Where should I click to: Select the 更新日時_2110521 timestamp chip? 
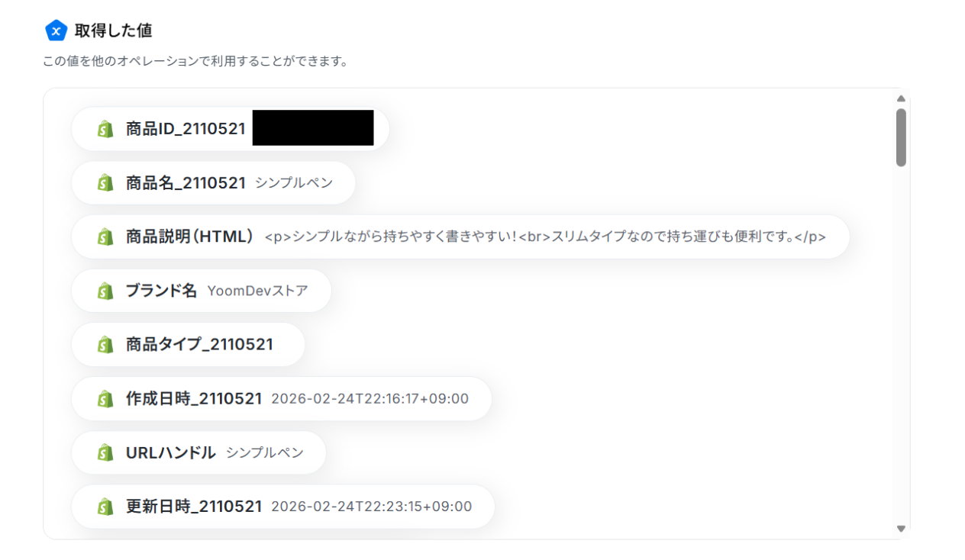click(x=282, y=507)
